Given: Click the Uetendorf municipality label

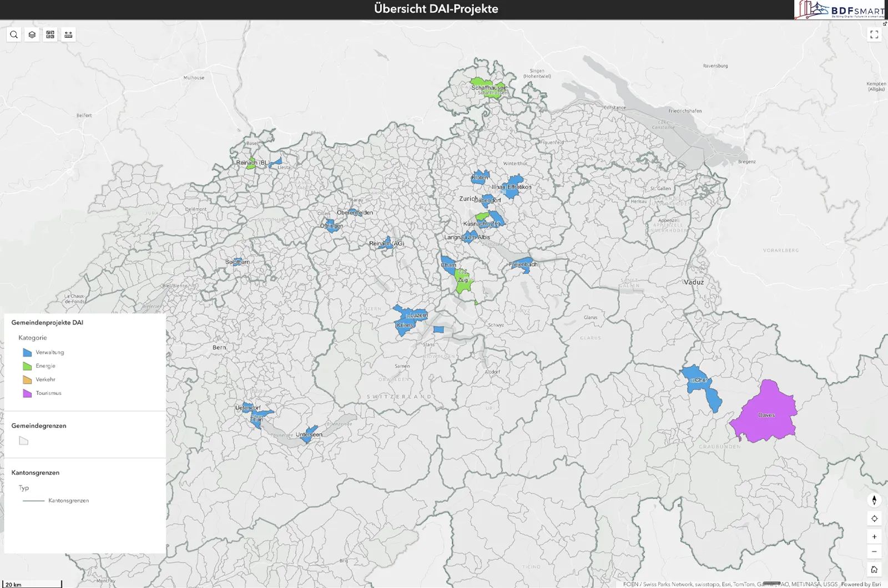Looking at the screenshot, I should (x=248, y=408).
